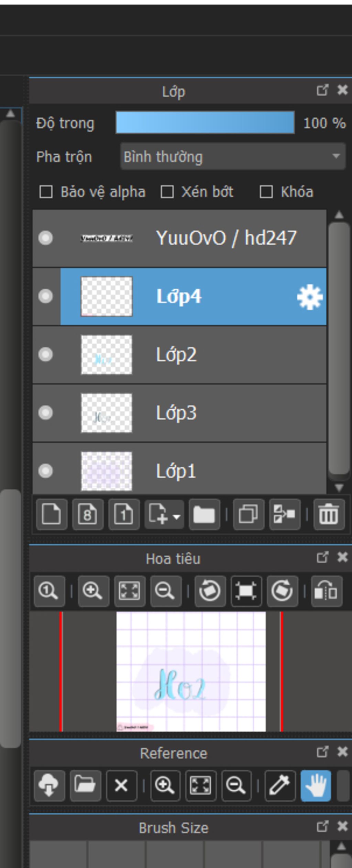Screen dimensions: 352x868
Task: Adjust the Độ trong opacity slider
Action: pos(205,122)
